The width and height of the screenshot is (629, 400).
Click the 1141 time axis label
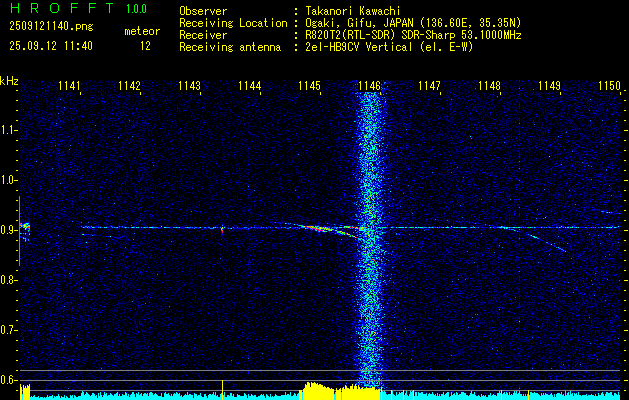(x=69, y=85)
